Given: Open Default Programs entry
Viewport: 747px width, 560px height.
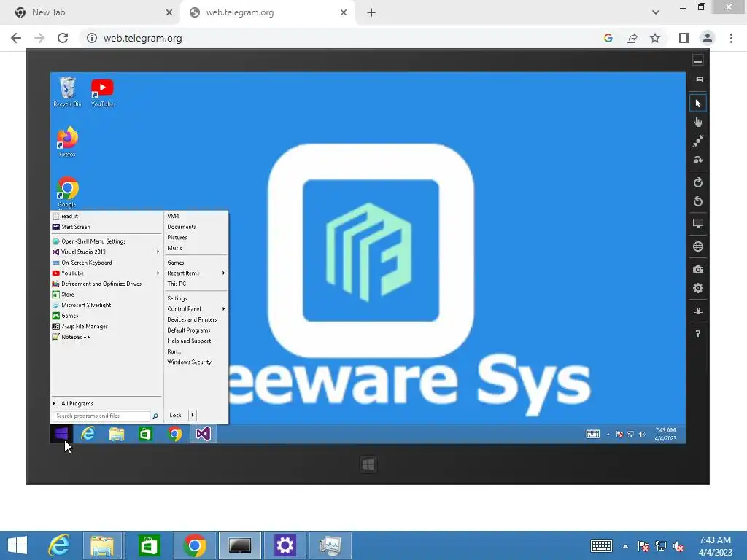Looking at the screenshot, I should [189, 330].
